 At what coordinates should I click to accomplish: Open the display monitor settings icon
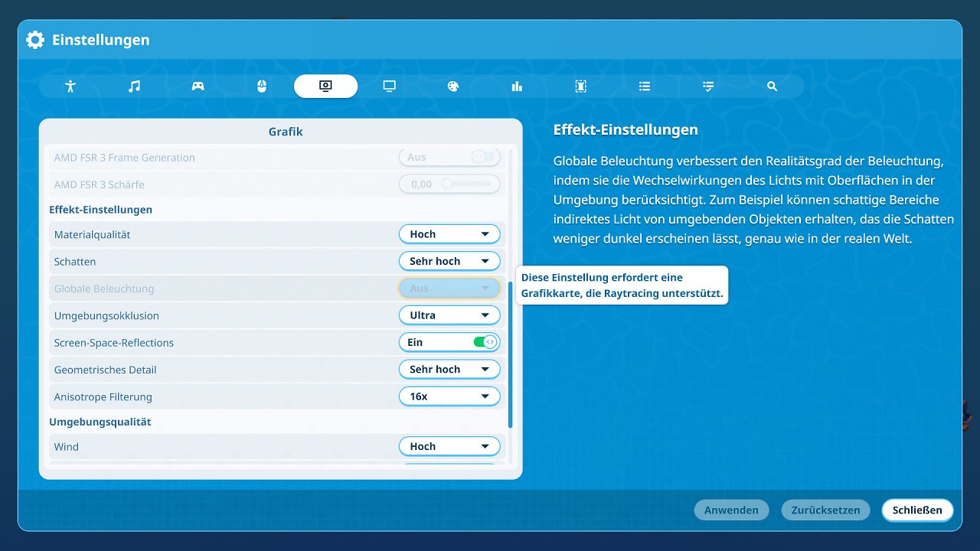(389, 86)
